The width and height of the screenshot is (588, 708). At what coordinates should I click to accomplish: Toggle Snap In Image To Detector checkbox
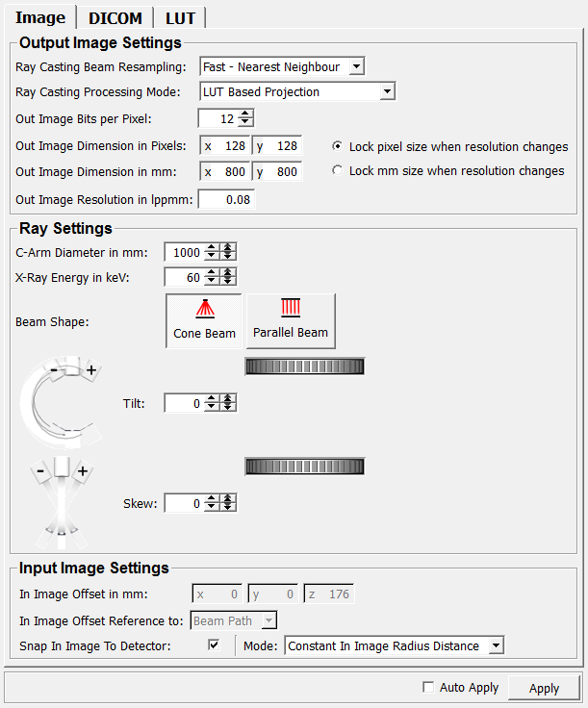[x=214, y=645]
